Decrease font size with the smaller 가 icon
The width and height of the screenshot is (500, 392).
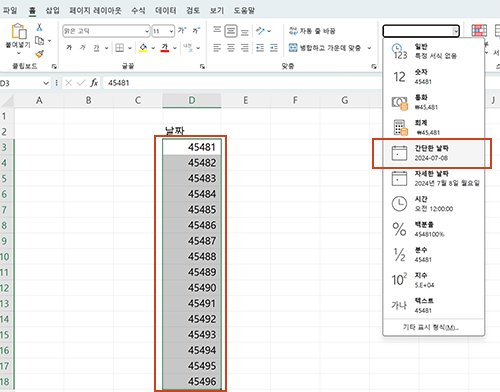(196, 31)
